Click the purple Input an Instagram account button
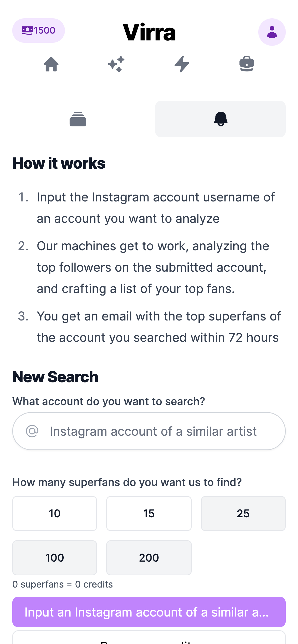Screen dimensions: 298x644 click(x=149, y=612)
